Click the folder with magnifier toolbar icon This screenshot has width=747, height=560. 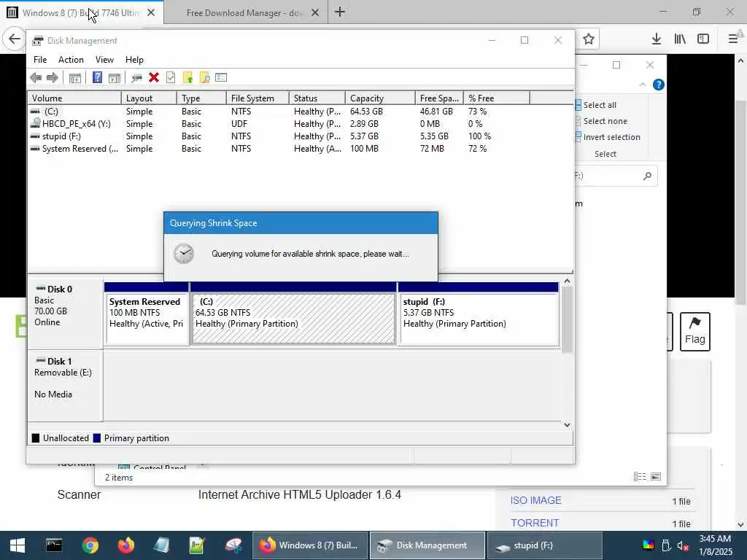[x=204, y=77]
